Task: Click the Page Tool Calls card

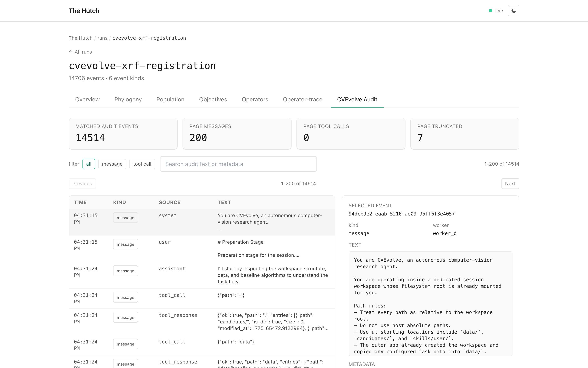Action: pyautogui.click(x=351, y=134)
